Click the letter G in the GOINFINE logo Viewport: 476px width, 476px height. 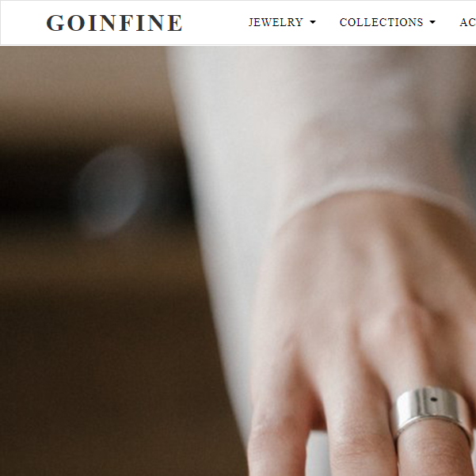[x=55, y=23]
